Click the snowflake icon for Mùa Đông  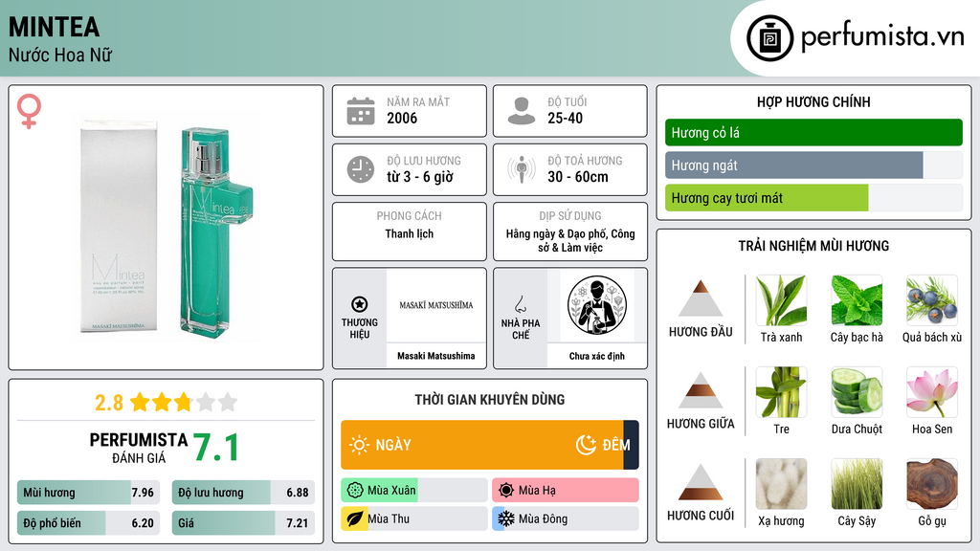[506, 518]
